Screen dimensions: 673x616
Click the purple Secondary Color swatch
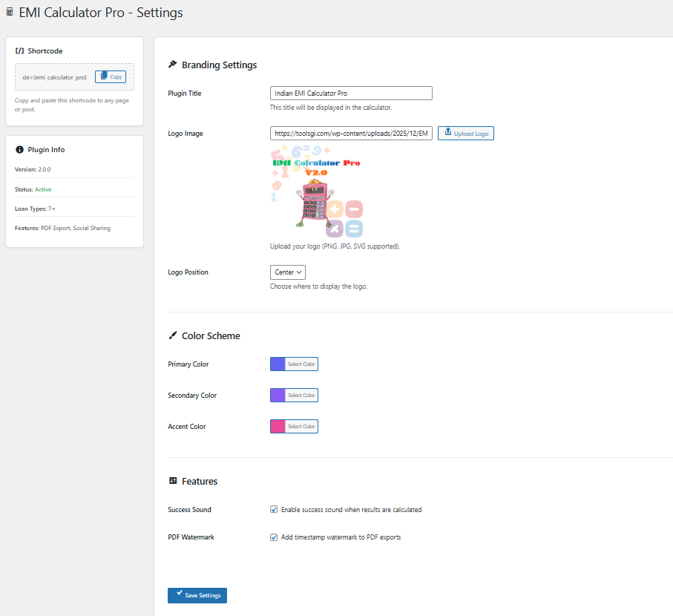(x=278, y=396)
